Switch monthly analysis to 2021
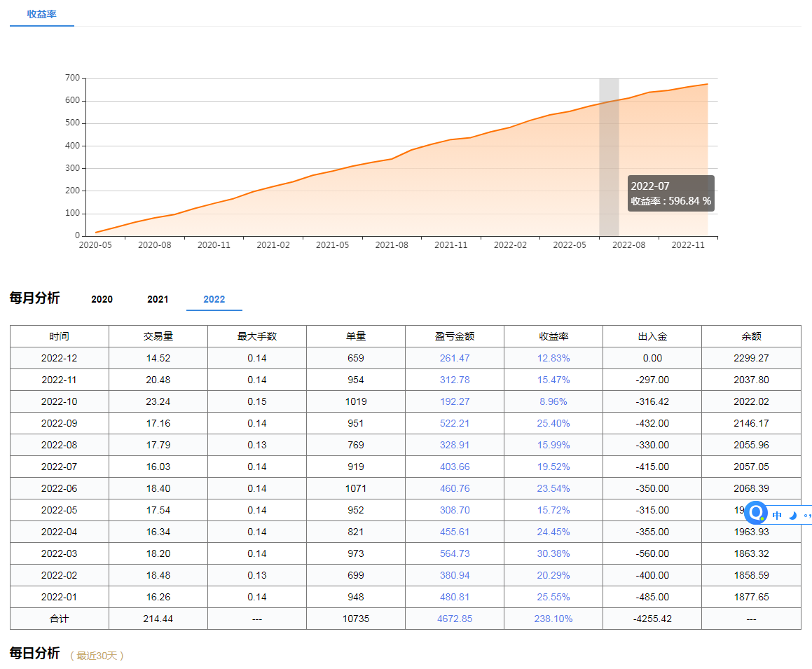 [x=158, y=299]
